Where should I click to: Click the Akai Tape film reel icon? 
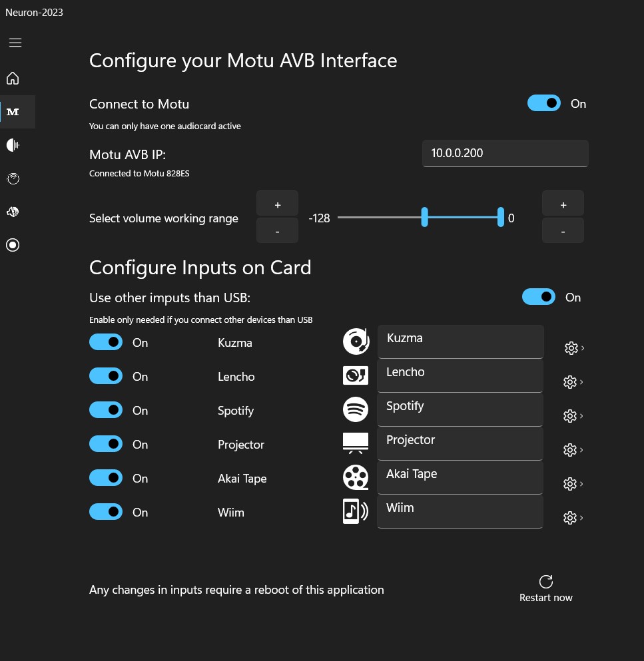[x=356, y=477]
